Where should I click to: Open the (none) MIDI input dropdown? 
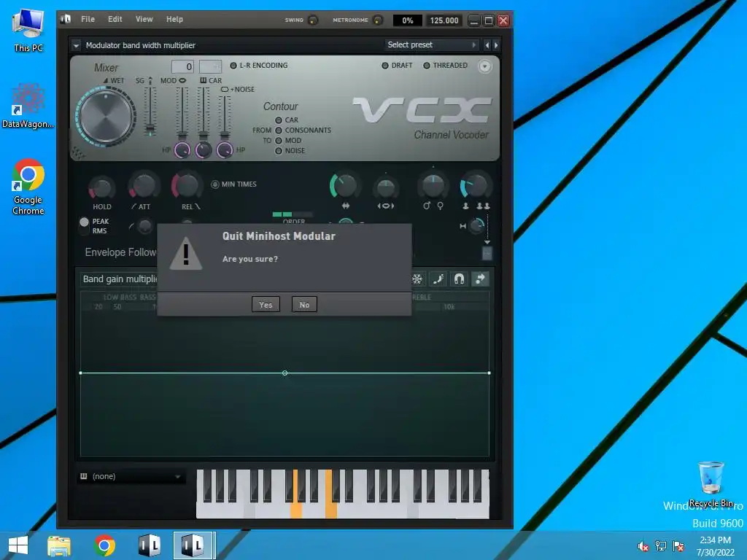click(131, 477)
